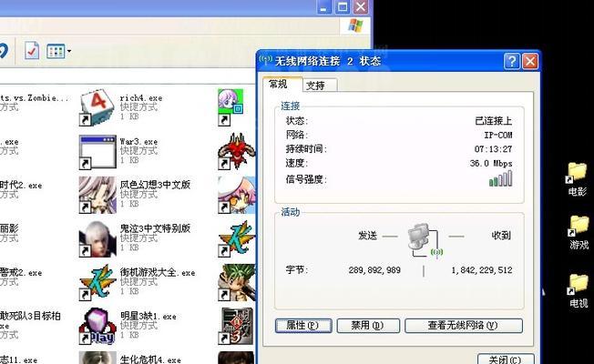Launch 风色幻想3中文版 shortcut icon
This screenshot has width=594, height=364.
tap(97, 195)
